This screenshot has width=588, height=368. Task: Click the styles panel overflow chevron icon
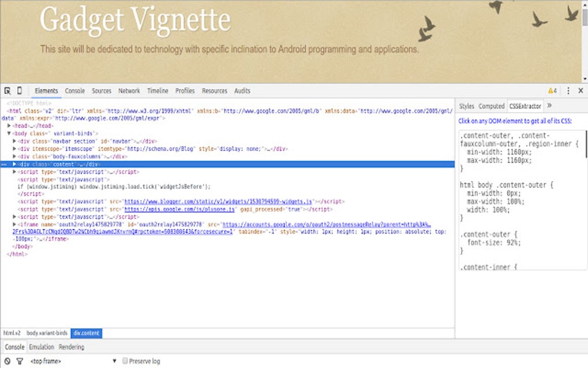549,106
